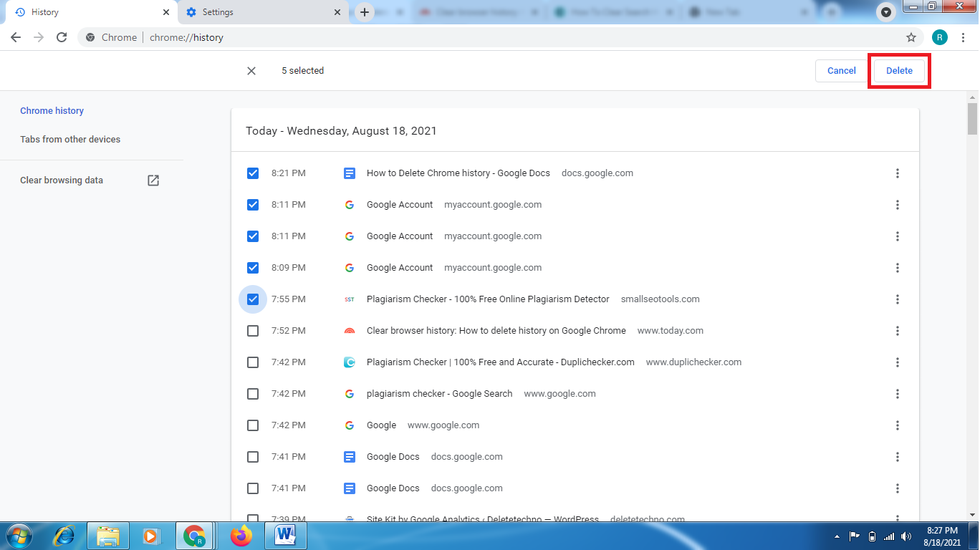
Task: Uncheck the 7:55 PM Plagiarism Checker entry
Action: pos(253,299)
